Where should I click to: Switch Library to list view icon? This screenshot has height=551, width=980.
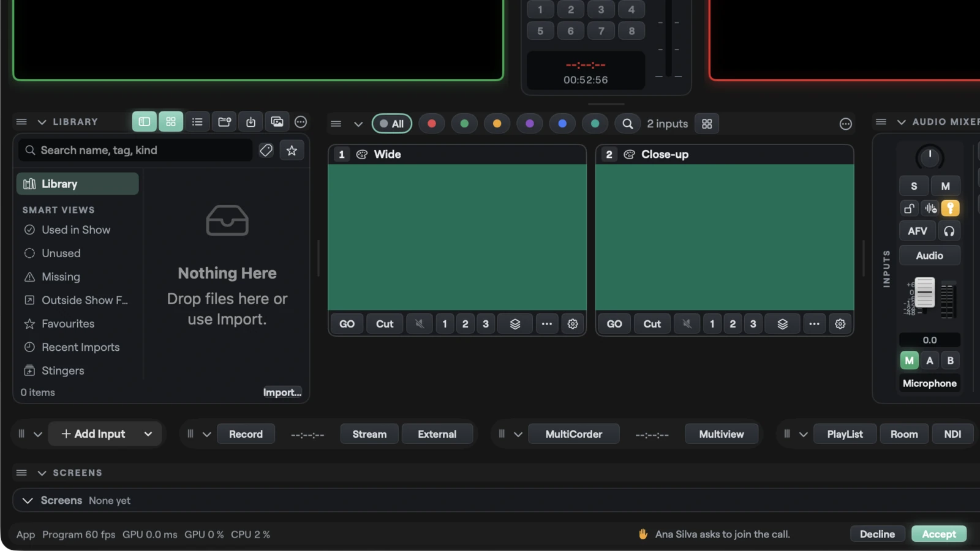click(x=197, y=122)
